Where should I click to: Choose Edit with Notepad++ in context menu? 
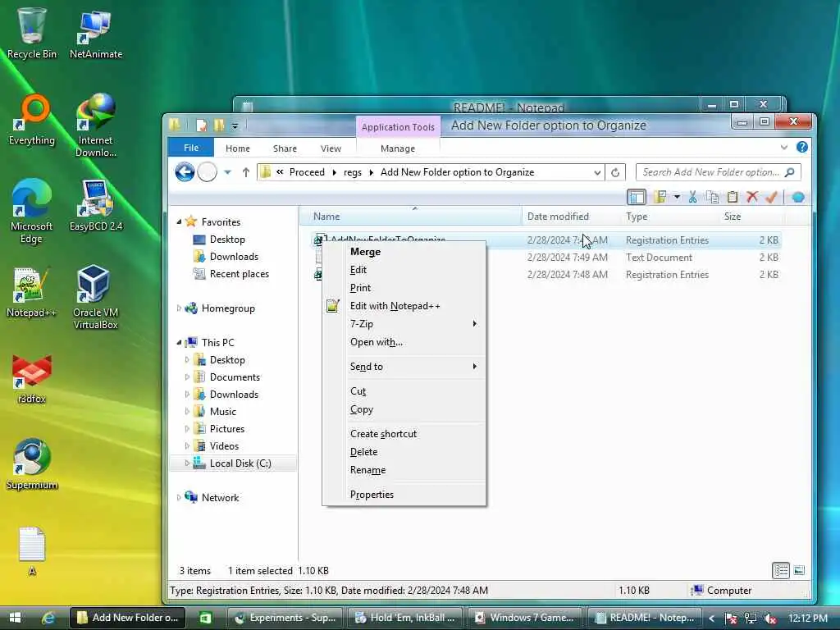404,306
